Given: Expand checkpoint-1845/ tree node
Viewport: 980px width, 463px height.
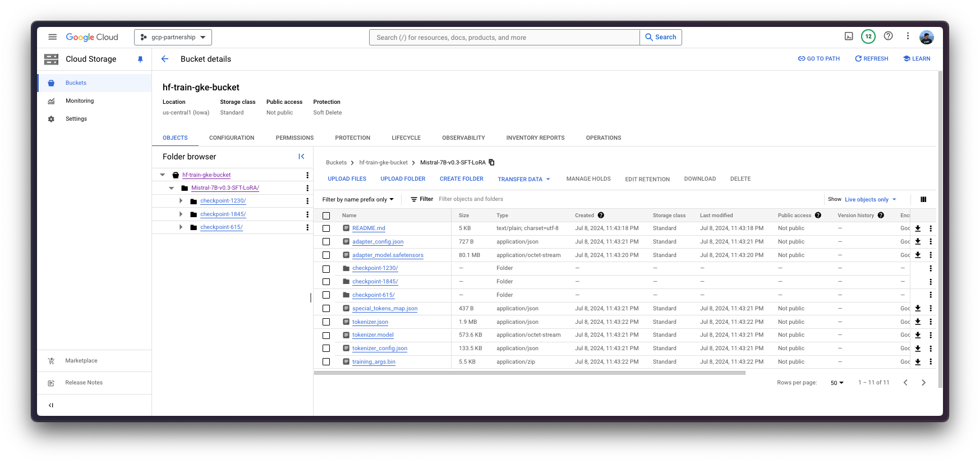Looking at the screenshot, I should click(x=181, y=214).
